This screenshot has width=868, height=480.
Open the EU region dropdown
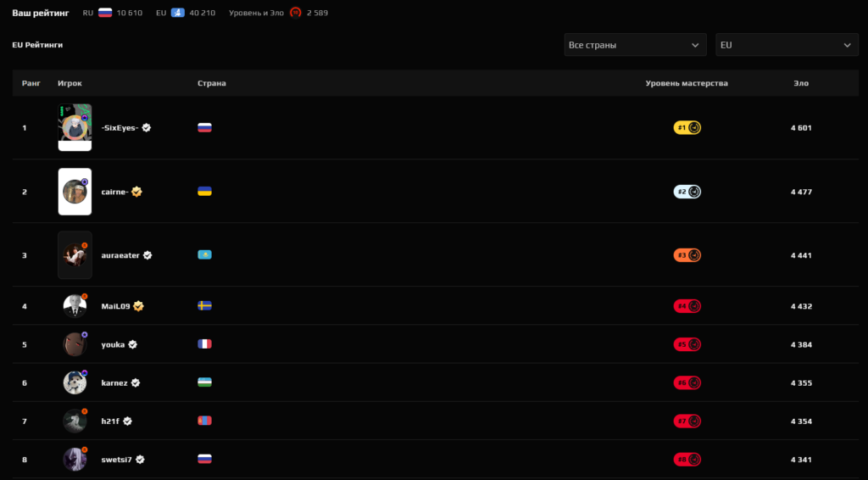point(787,45)
